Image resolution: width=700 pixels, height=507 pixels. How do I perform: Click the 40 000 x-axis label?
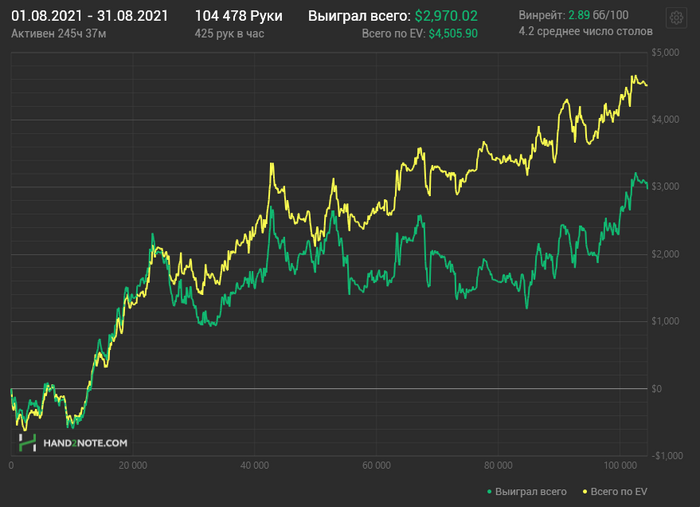pyautogui.click(x=254, y=465)
